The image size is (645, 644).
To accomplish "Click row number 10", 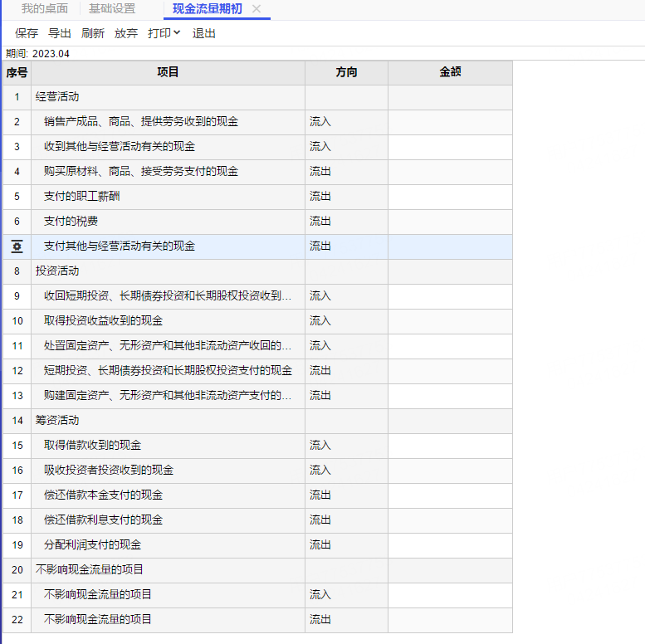I will tap(17, 321).
